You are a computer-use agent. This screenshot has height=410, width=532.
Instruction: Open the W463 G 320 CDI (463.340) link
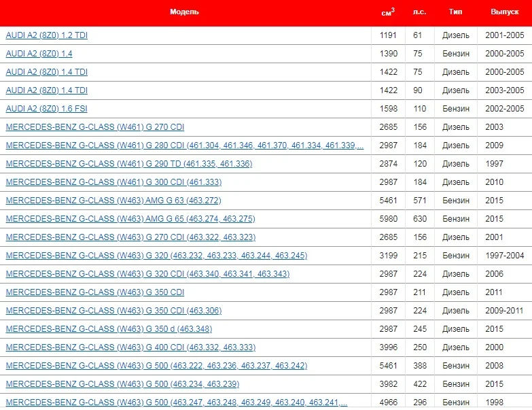(147, 273)
